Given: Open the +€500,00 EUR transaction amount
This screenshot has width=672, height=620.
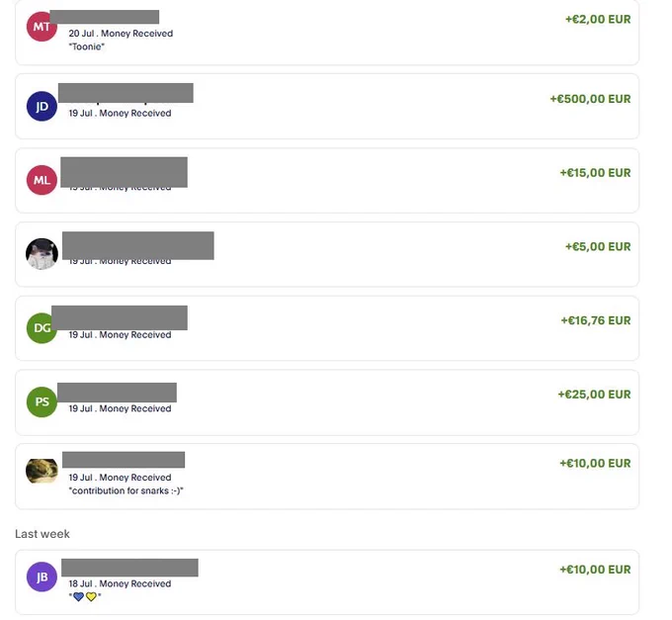Looking at the screenshot, I should (590, 99).
